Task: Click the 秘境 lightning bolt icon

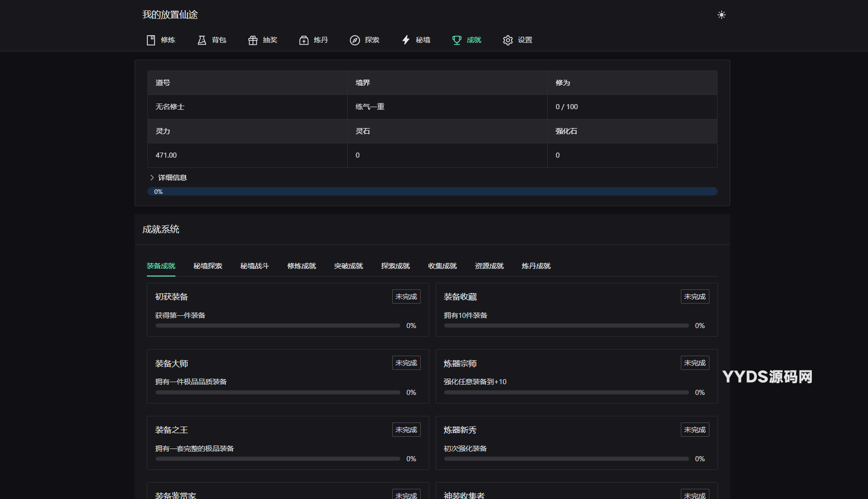Action: tap(406, 40)
